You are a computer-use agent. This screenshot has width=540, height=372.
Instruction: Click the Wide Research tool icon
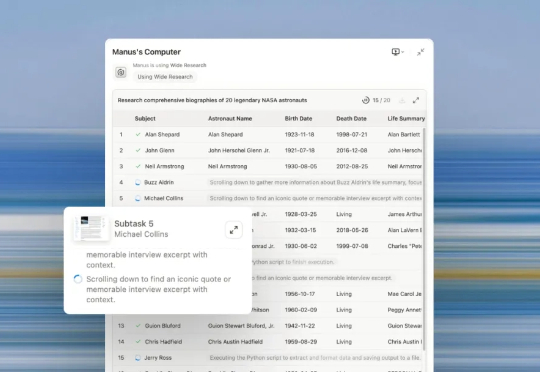click(x=121, y=72)
